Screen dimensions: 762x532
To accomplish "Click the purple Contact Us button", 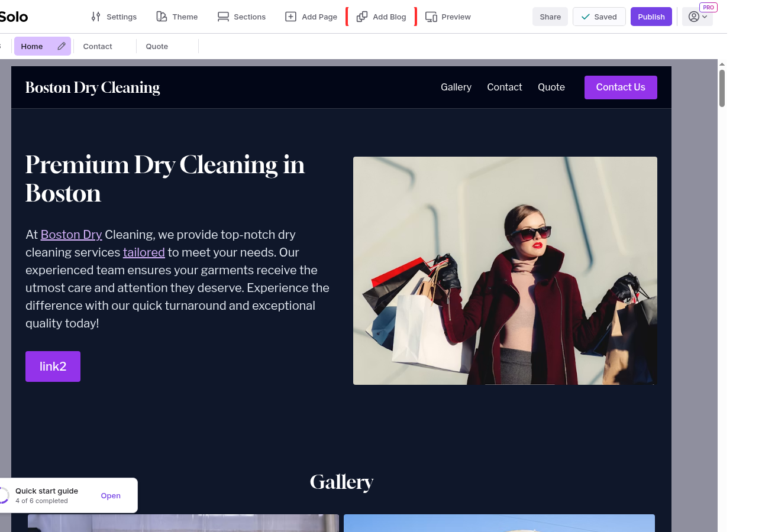I will [x=621, y=87].
